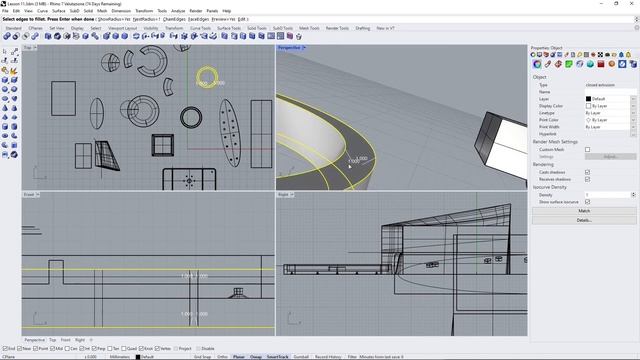The image size is (640, 360).
Task: Click the Boolean Intersection icon in Solid Tools toolbar
Action: coord(26,36)
